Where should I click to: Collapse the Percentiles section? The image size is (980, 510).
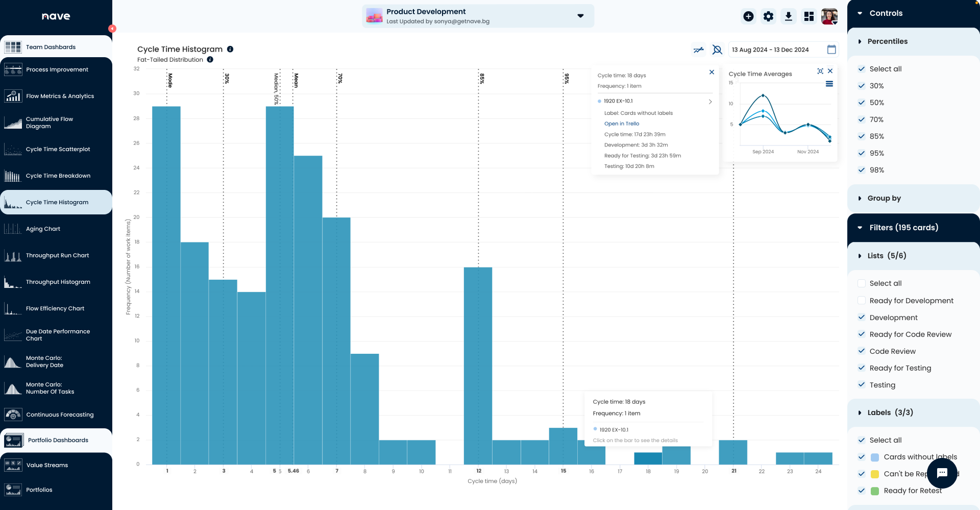pos(861,41)
